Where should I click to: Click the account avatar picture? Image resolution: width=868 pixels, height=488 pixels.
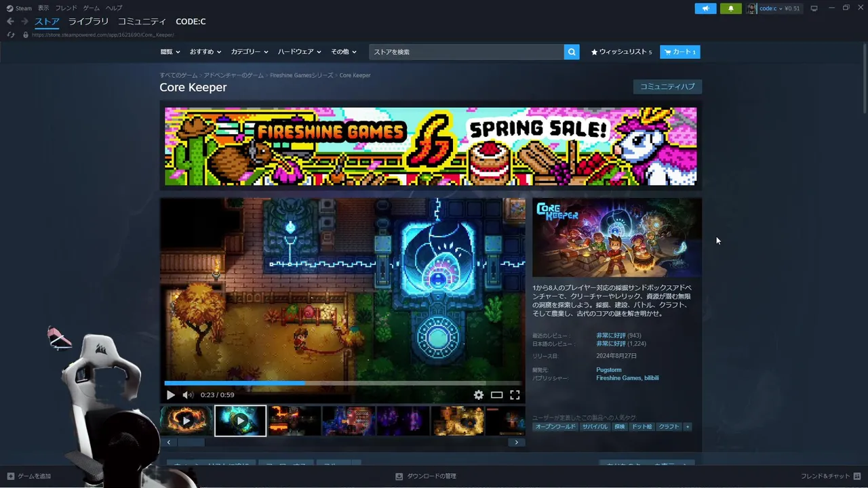tap(752, 8)
